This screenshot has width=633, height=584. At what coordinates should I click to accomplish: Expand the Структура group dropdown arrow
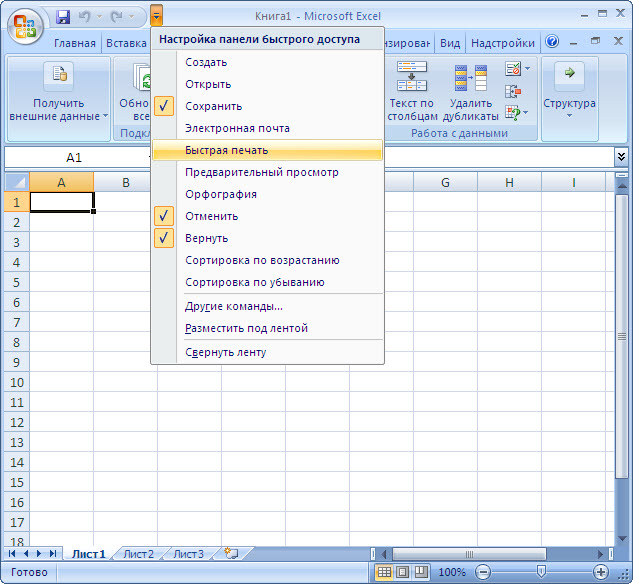click(x=569, y=116)
